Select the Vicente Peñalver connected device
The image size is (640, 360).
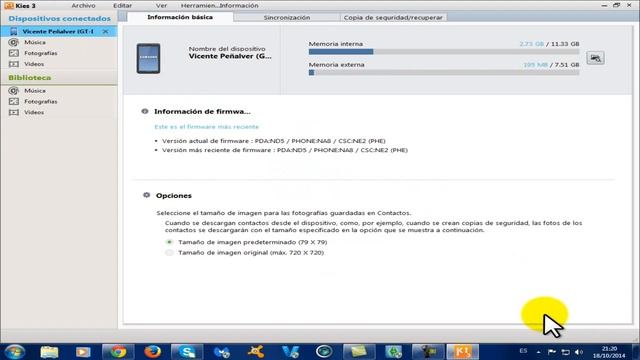point(58,31)
